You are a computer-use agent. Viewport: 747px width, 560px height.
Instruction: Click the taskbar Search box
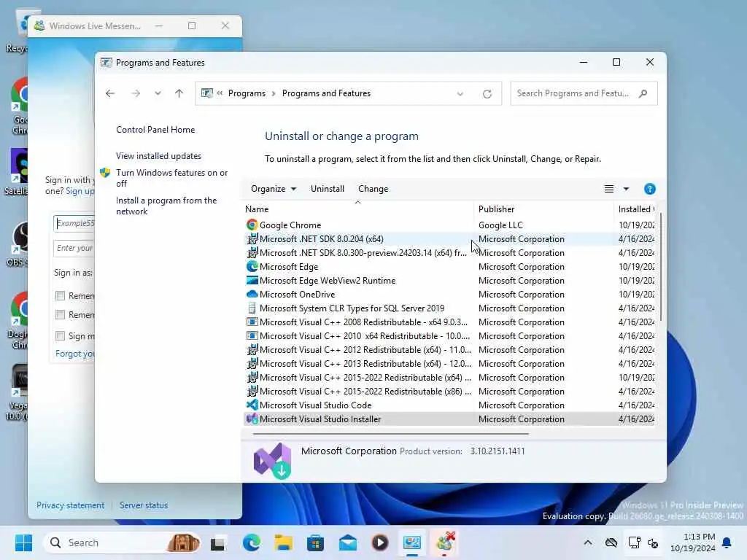pyautogui.click(x=122, y=542)
